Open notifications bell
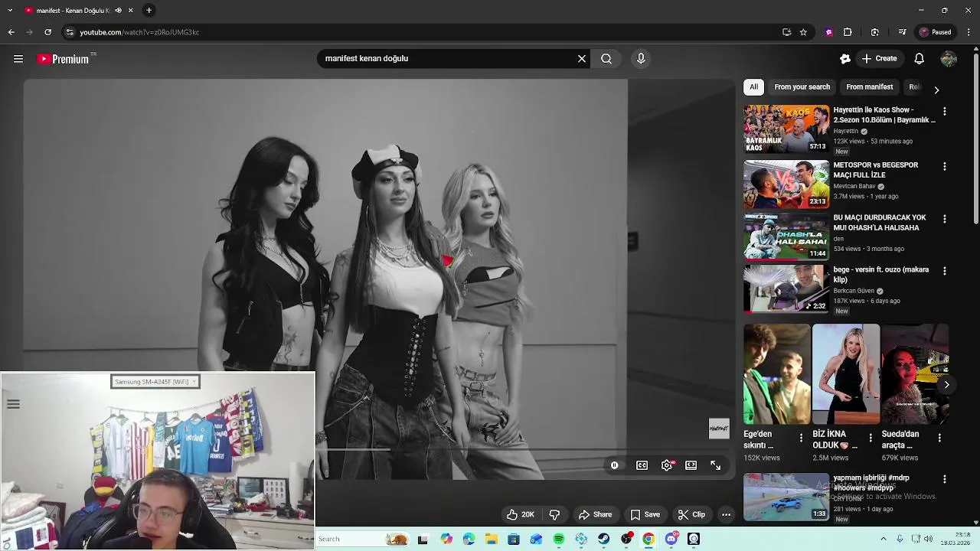The height and width of the screenshot is (551, 980). [x=920, y=58]
